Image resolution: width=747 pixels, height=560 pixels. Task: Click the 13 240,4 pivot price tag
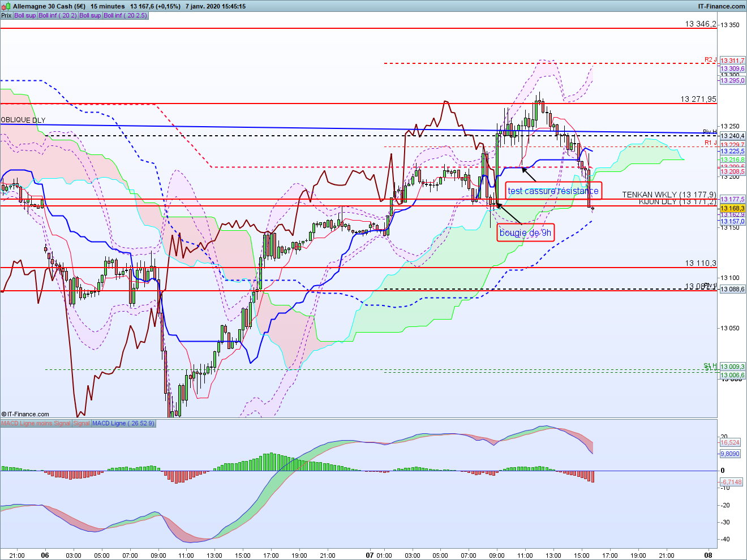(732, 136)
